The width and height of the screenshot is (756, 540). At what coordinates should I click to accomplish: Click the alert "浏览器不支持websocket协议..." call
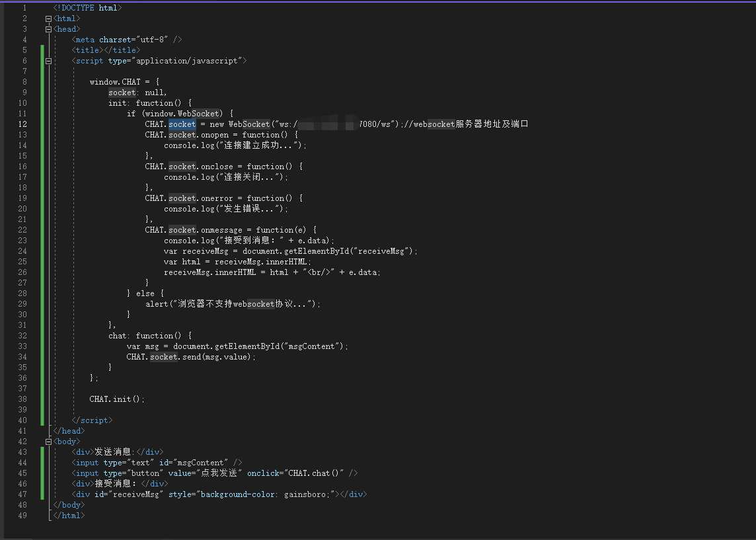point(233,304)
